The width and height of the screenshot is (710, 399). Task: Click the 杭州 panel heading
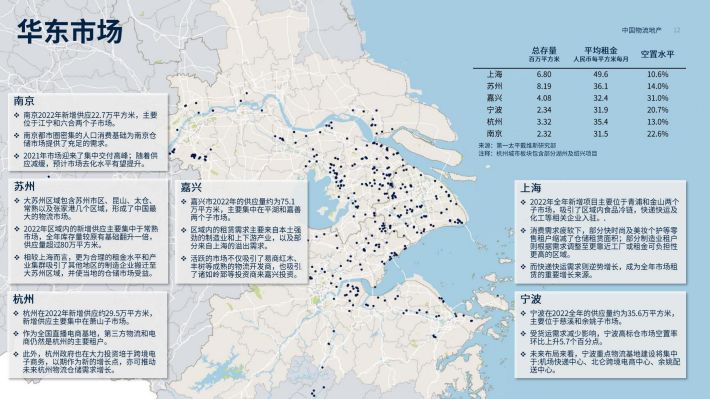click(x=24, y=299)
